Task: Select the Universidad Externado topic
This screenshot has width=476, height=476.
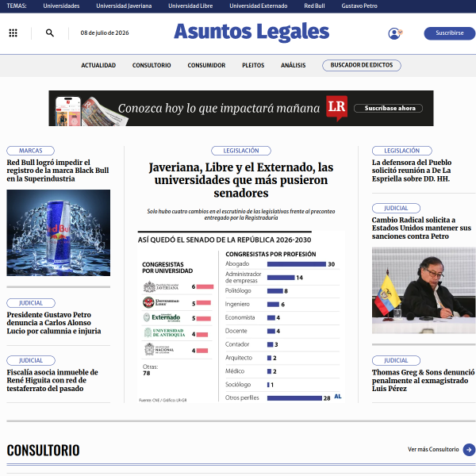Action: 259,6
